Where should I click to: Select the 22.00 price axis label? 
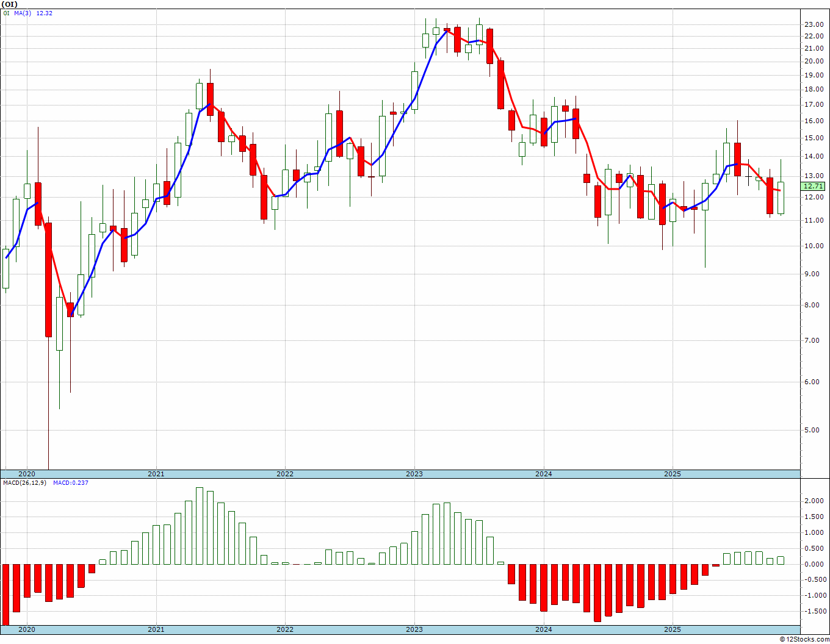click(813, 36)
